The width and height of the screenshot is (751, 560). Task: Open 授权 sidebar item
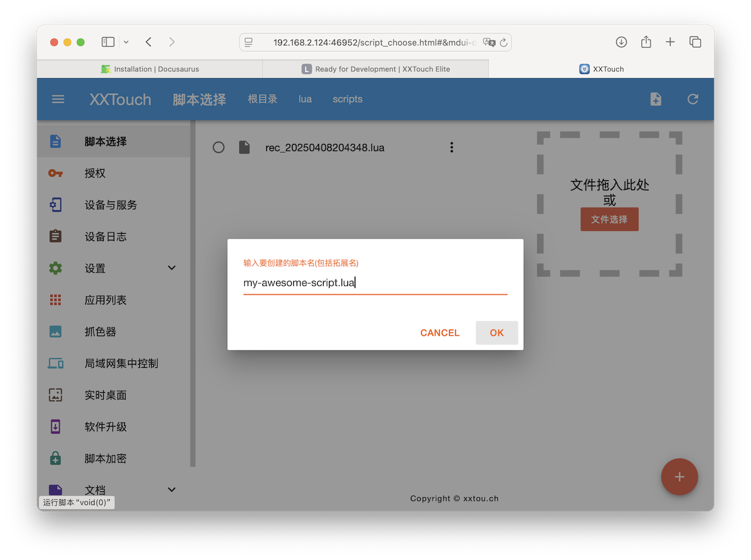coord(114,173)
